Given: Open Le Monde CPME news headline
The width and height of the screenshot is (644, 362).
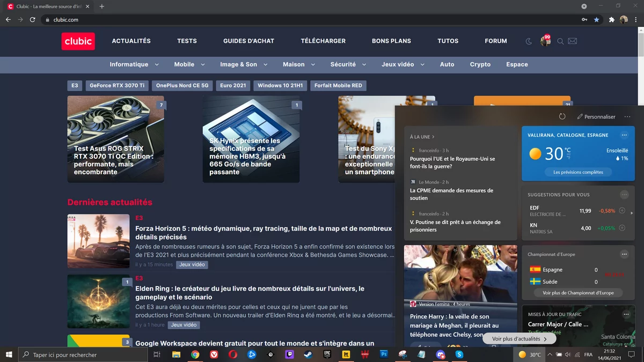Looking at the screenshot, I should coord(451,194).
